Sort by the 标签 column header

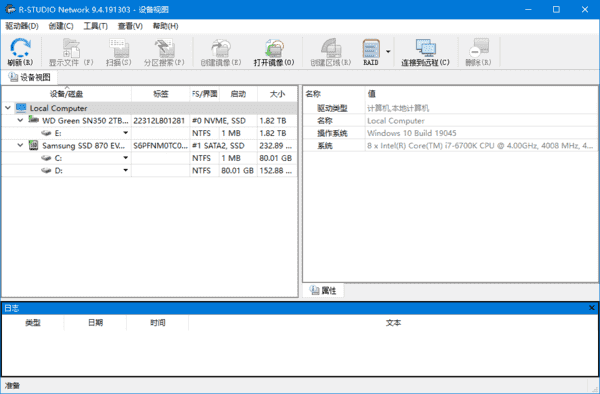[161, 94]
